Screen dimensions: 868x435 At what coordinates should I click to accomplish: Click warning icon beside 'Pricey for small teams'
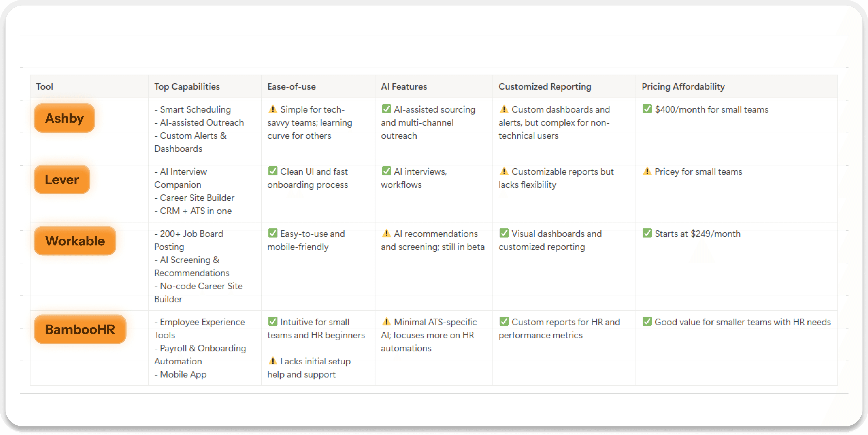tap(647, 171)
